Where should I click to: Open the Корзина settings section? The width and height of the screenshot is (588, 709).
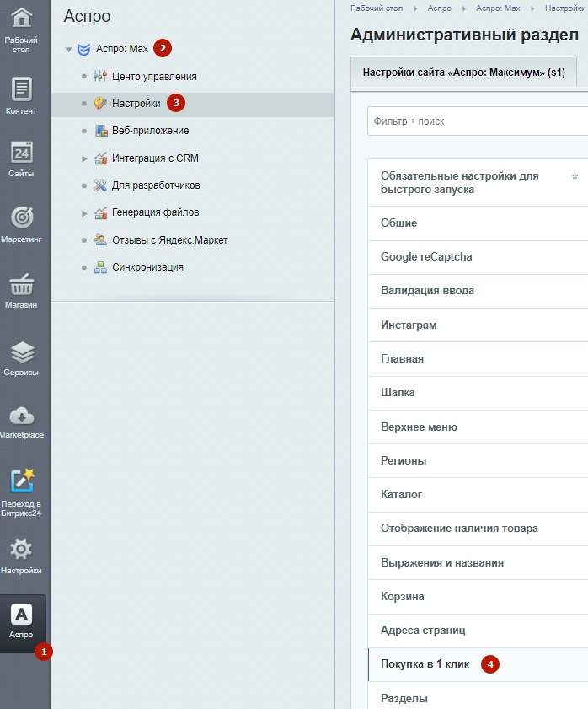pyautogui.click(x=478, y=597)
